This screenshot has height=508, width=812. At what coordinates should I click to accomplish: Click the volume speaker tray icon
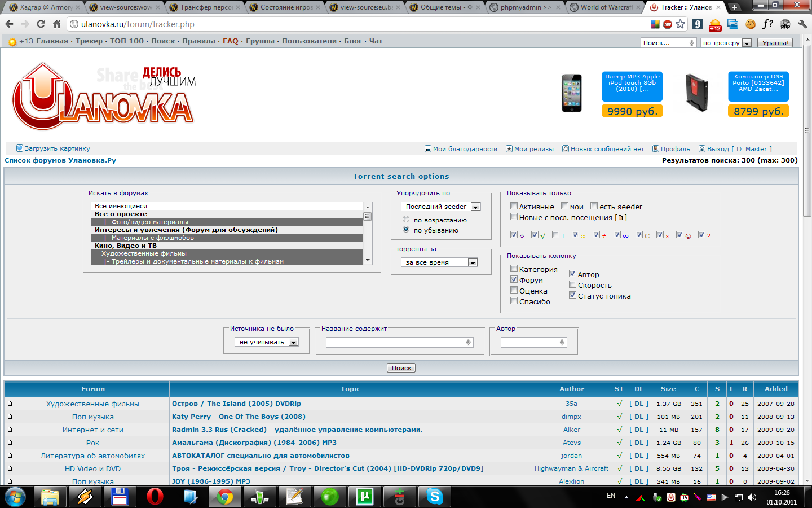[752, 497]
